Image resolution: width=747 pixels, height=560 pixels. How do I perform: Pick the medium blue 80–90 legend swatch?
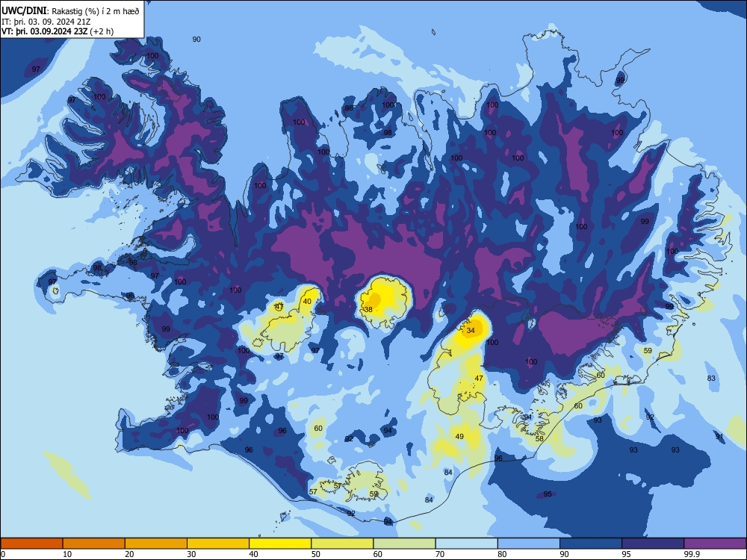tap(529, 544)
